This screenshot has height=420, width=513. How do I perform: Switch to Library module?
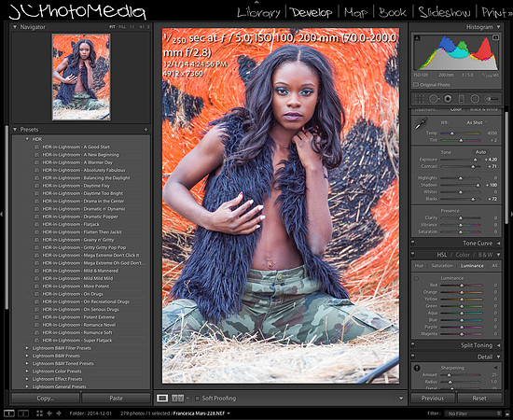(258, 12)
